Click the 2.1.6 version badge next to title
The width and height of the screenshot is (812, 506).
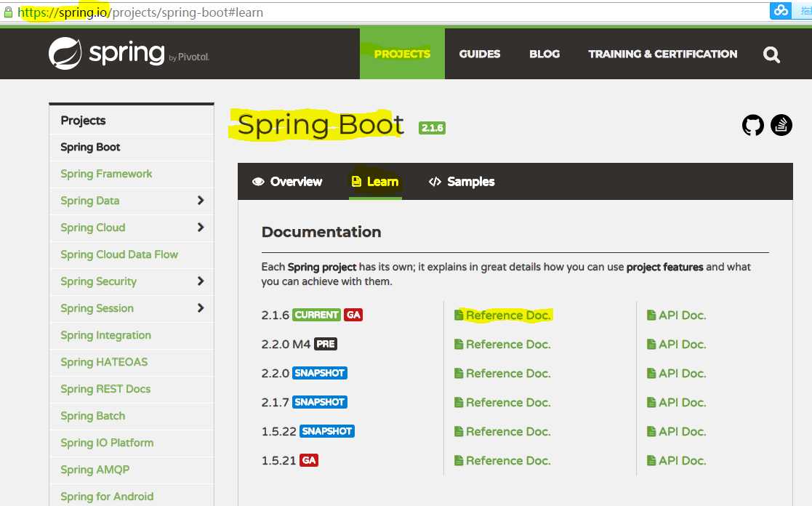click(x=432, y=128)
